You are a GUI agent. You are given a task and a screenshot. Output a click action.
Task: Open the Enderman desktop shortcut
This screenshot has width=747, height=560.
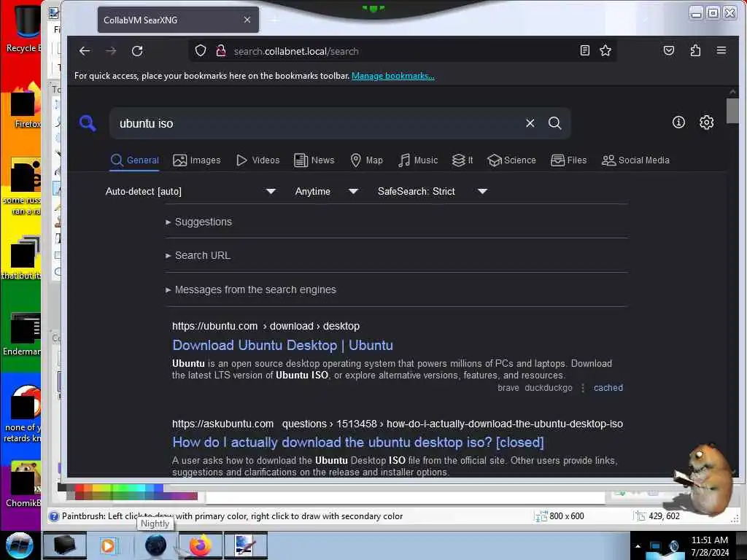click(23, 333)
